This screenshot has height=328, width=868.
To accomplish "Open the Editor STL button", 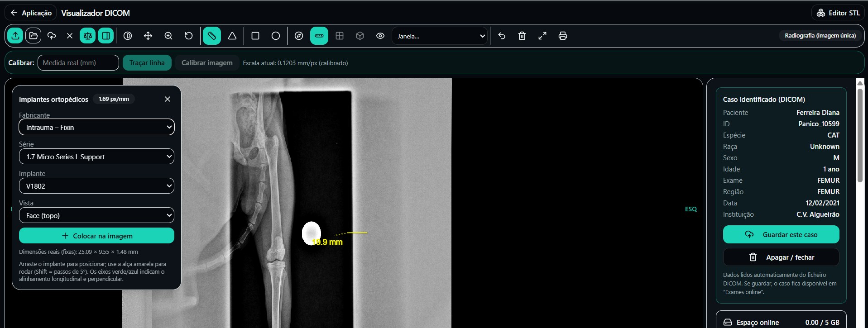I will [x=838, y=13].
